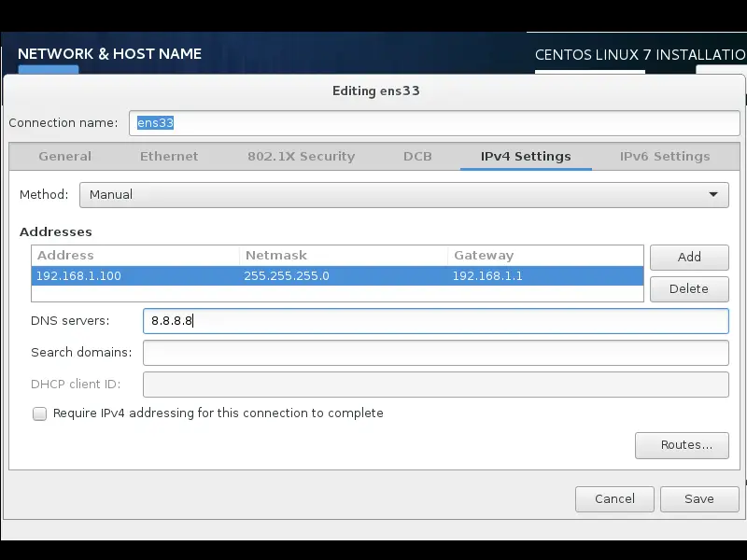Select the DCB tab

pos(417,156)
